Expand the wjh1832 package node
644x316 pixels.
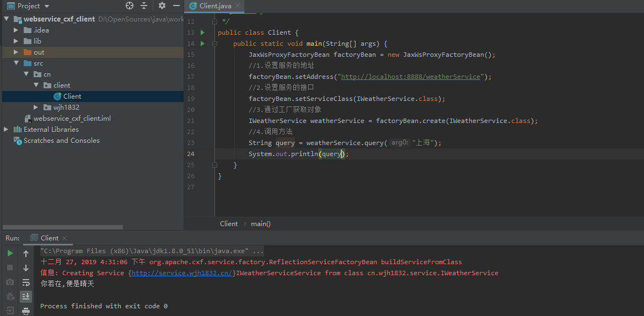coord(36,108)
